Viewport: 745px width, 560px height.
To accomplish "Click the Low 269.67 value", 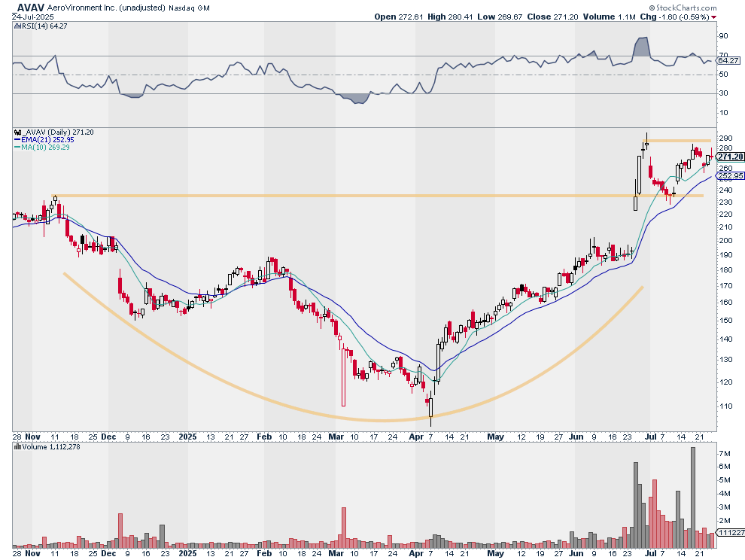I will click(500, 17).
